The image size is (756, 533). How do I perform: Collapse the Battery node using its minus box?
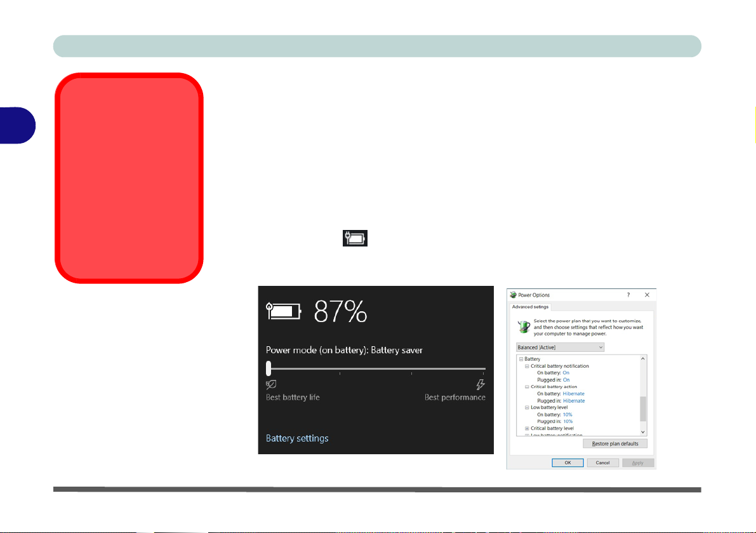click(x=521, y=360)
